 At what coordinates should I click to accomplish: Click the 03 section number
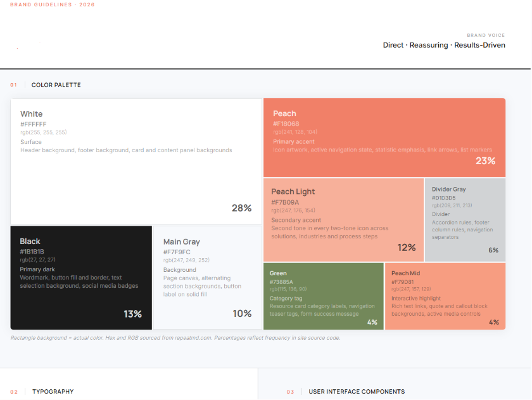click(291, 392)
